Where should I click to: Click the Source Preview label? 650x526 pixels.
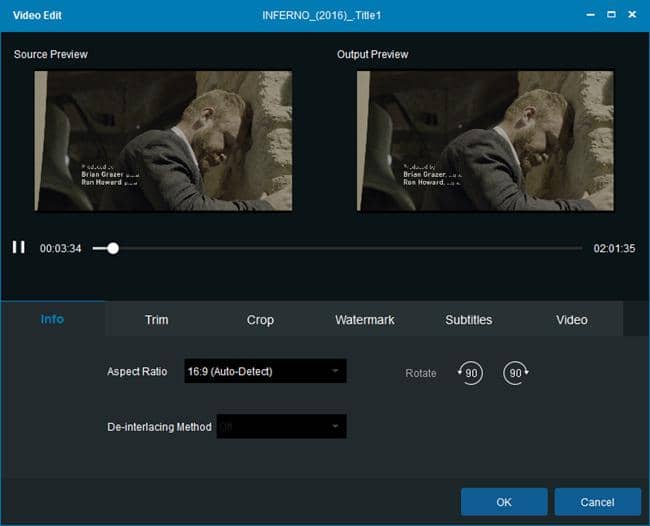point(51,54)
